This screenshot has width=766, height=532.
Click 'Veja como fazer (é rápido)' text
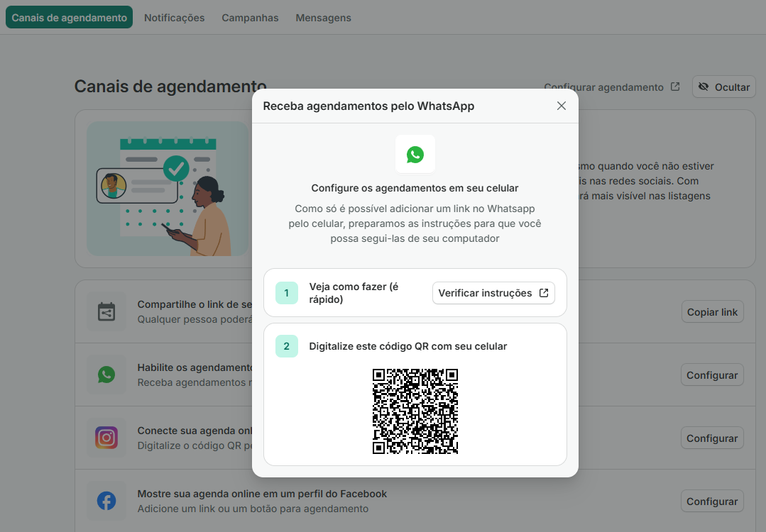354,293
